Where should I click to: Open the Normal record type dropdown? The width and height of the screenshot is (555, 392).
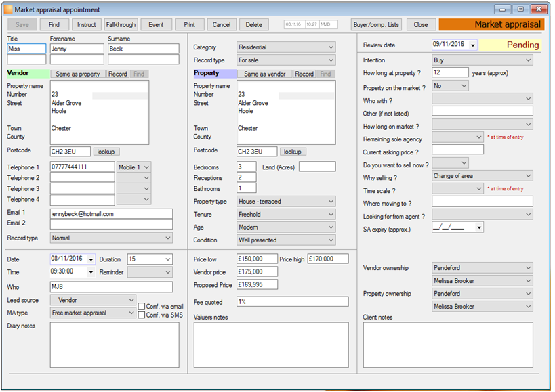tap(111, 238)
